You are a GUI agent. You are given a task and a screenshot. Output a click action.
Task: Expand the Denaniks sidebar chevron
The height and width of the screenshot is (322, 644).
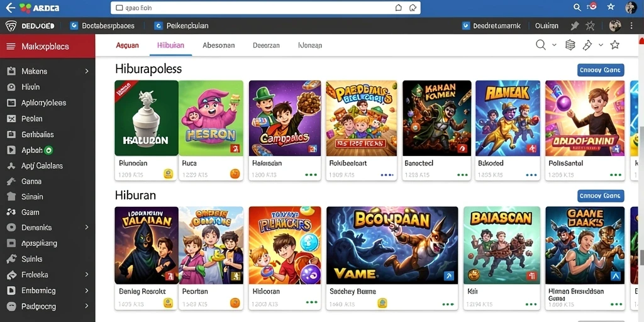(x=87, y=227)
